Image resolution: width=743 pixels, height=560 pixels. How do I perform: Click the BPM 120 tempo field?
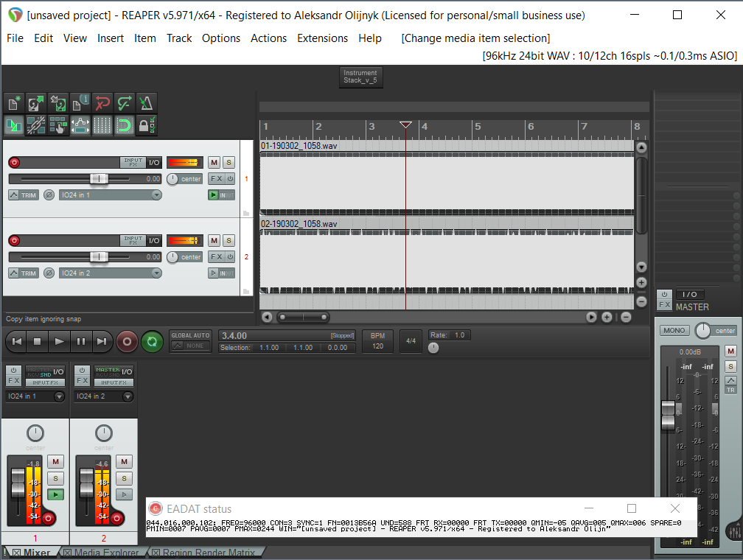(377, 340)
